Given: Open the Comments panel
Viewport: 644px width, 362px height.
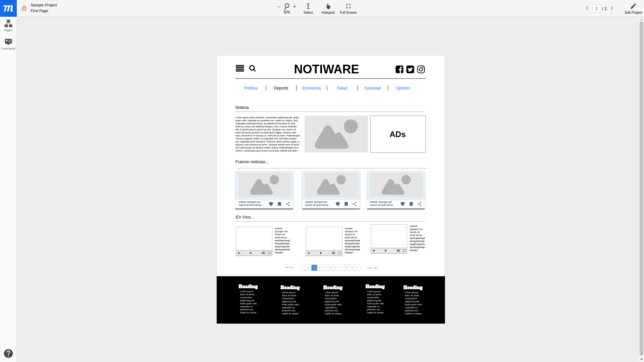Looking at the screenshot, I should click(x=8, y=44).
